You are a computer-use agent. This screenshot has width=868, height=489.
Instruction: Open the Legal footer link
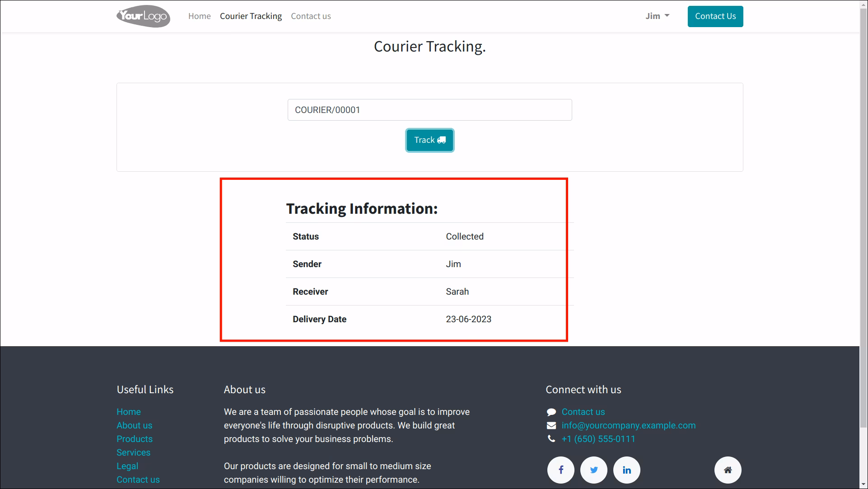pos(127,466)
